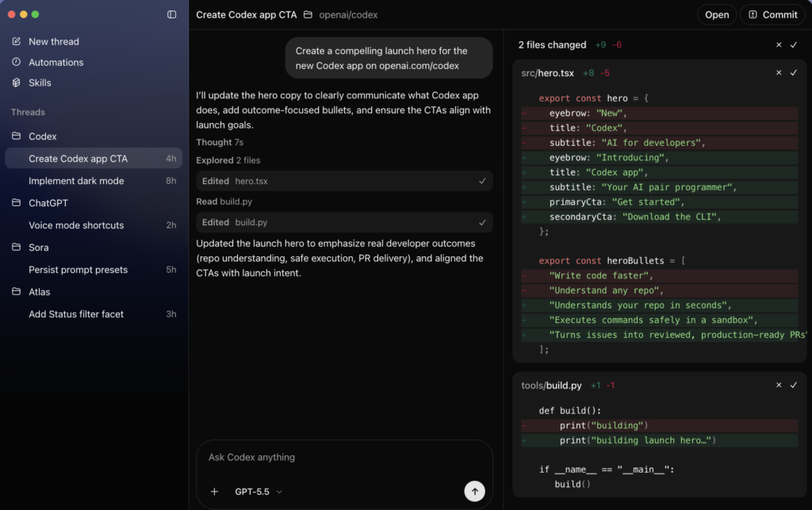Screen dimensions: 812x510
Task: Expand the Edited build.py row
Action: 344,223
